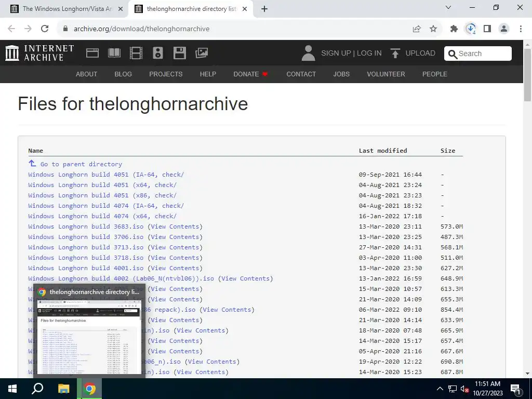
Task: Click the muted volume tray icon
Action: pos(464,389)
